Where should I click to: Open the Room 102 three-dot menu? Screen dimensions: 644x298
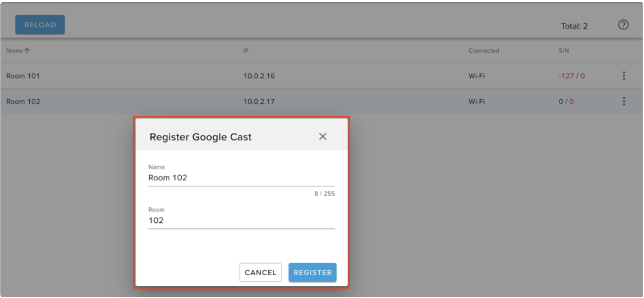pyautogui.click(x=623, y=101)
